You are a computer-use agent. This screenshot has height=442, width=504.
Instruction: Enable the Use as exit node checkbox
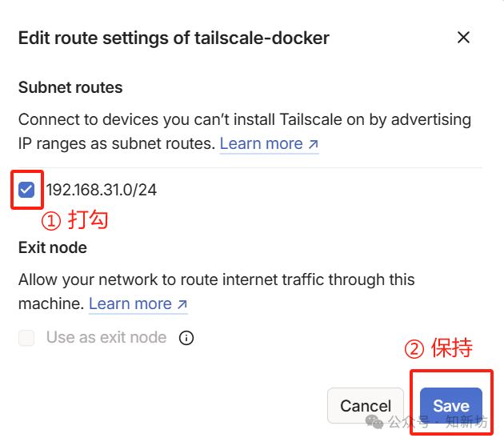tap(26, 338)
